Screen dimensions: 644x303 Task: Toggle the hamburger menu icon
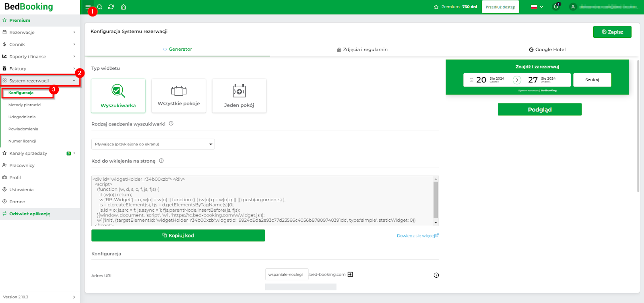click(x=88, y=7)
